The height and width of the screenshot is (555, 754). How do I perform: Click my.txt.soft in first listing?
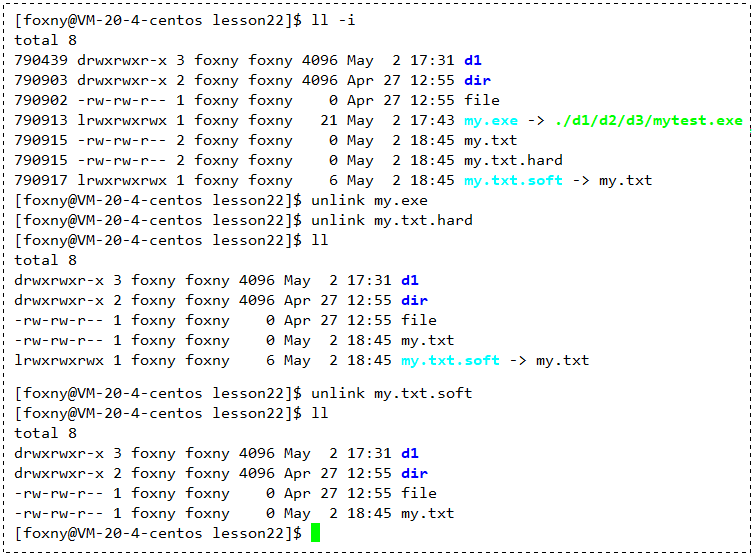coord(513,180)
